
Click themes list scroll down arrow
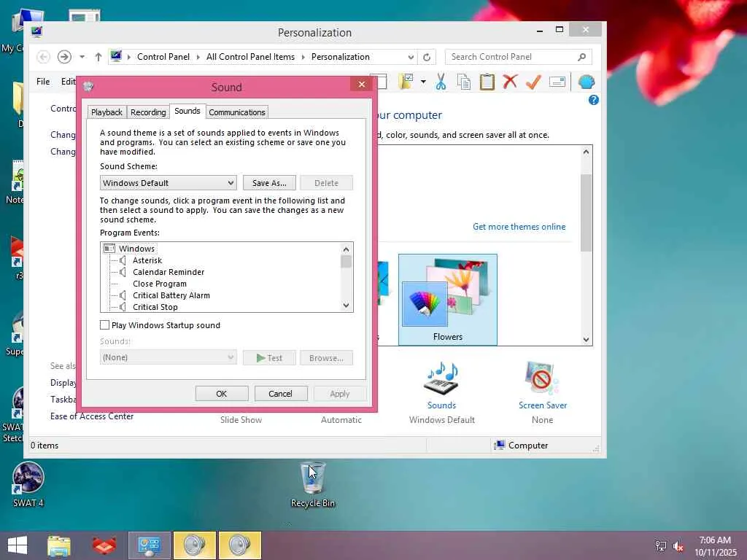pyautogui.click(x=587, y=340)
